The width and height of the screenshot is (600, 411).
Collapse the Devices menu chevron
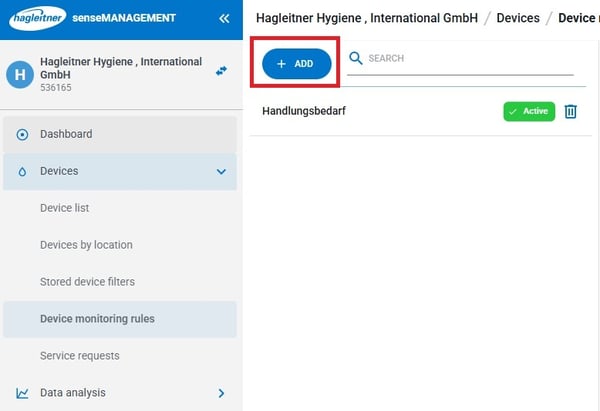point(221,171)
